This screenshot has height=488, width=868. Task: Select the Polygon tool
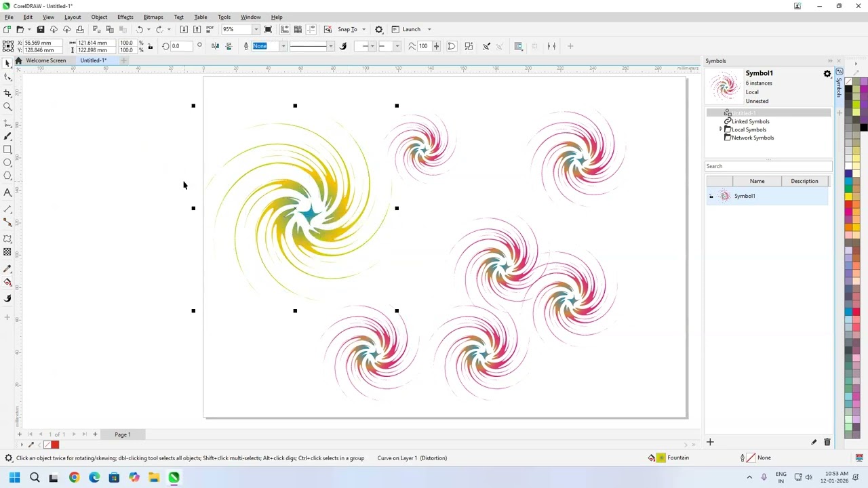[7, 176]
